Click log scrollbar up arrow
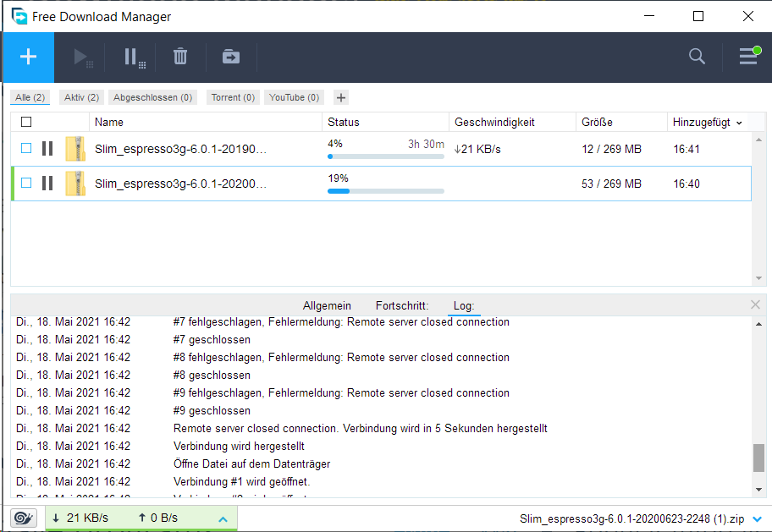772x532 pixels. point(758,324)
